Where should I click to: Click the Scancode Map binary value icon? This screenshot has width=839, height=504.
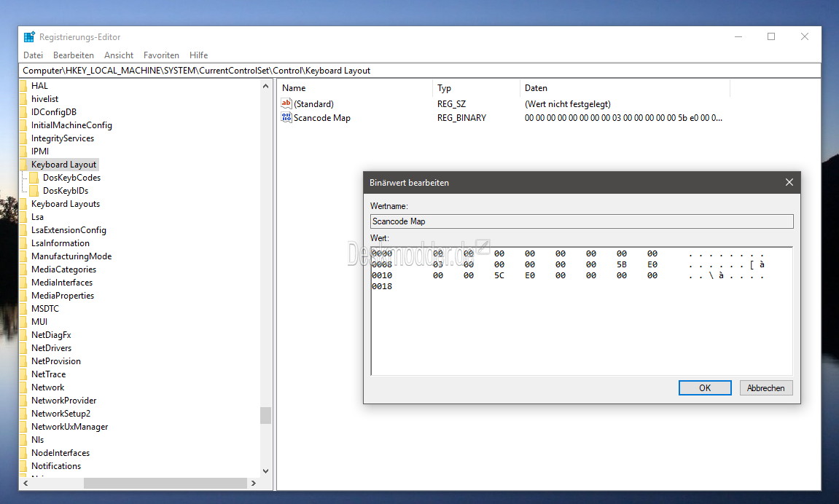(286, 117)
